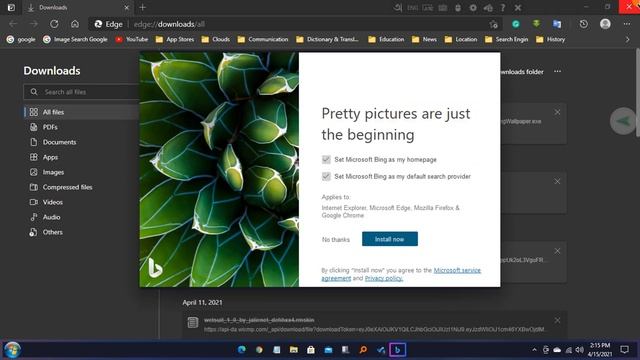The height and width of the screenshot is (360, 640).
Task: Open the notification action center
Action: coord(624,350)
